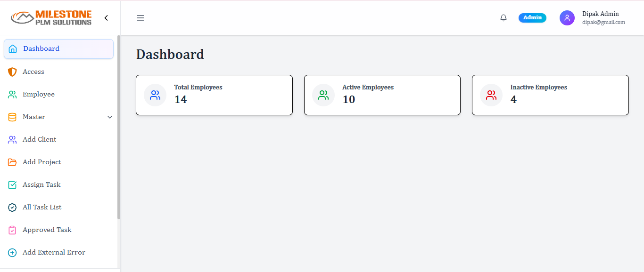
Task: Open the Total Employees card
Action: tap(214, 95)
